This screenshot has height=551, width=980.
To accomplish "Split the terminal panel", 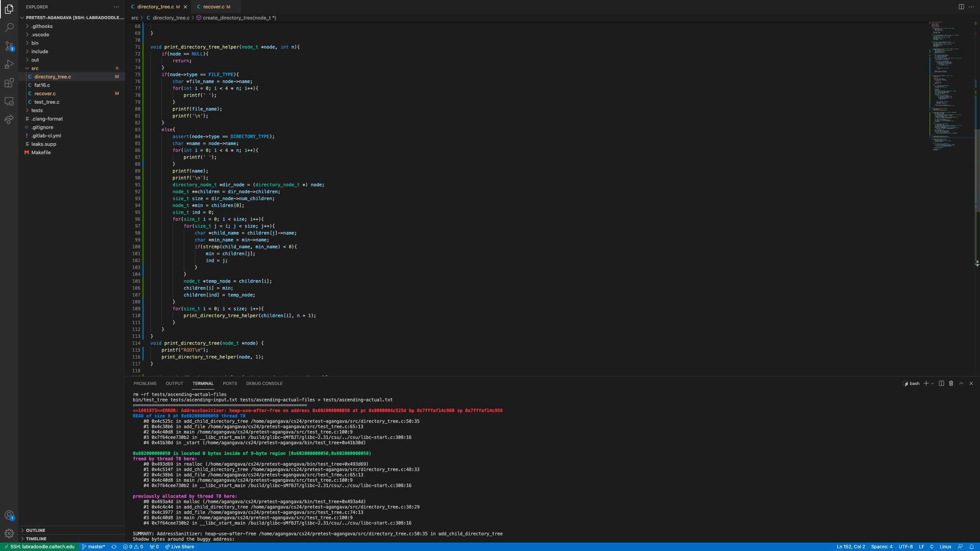I will [x=941, y=383].
